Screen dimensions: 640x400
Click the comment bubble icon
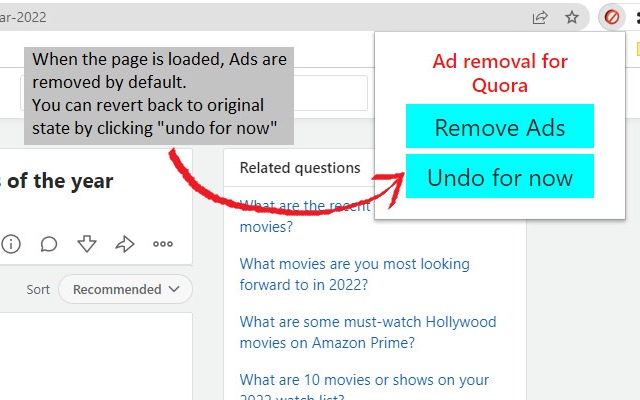(x=49, y=244)
